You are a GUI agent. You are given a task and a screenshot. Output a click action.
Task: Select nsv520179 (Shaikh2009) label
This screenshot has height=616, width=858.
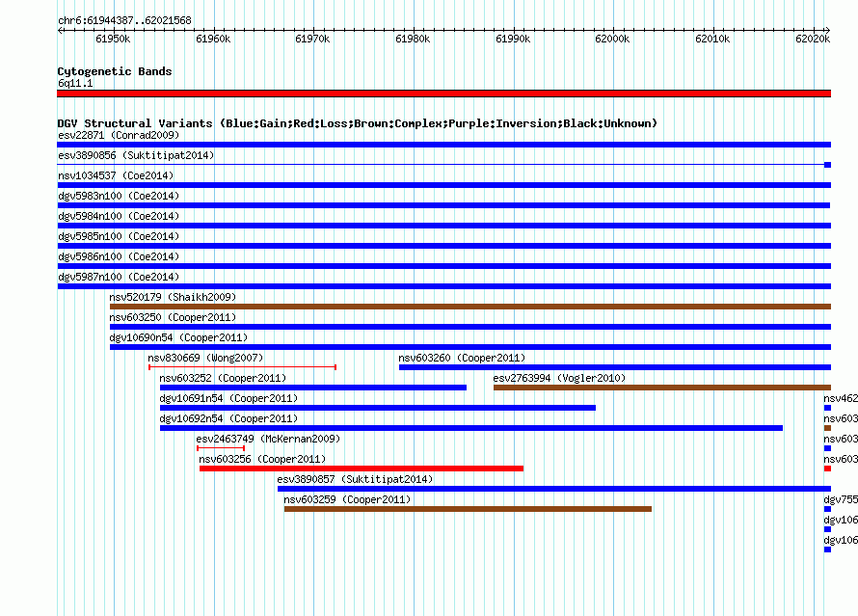point(173,297)
